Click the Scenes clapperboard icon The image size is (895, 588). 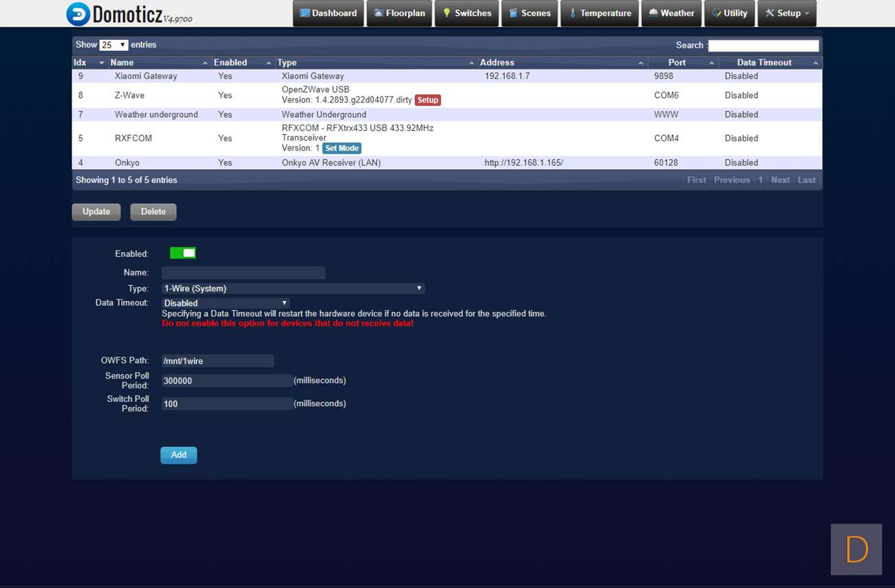(514, 13)
